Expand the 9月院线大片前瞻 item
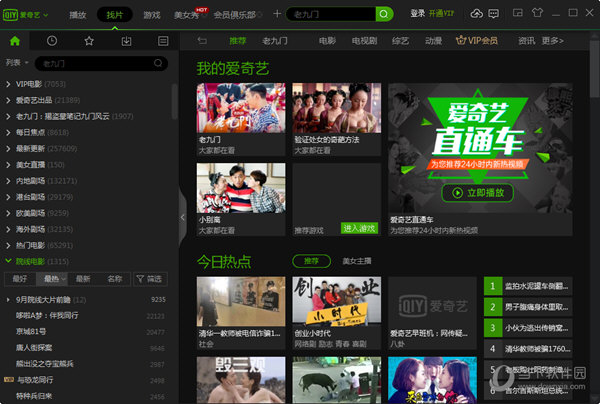Viewport: 600px width, 404px height. (8, 300)
